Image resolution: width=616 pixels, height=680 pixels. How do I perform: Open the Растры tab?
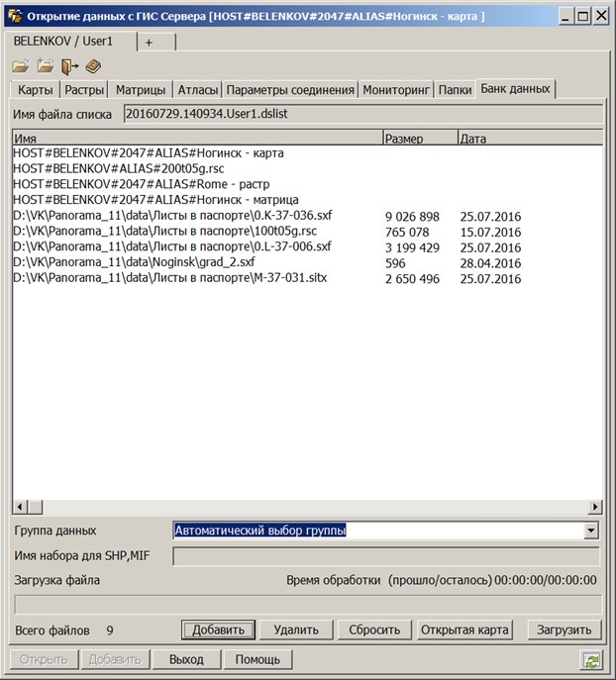(x=84, y=90)
